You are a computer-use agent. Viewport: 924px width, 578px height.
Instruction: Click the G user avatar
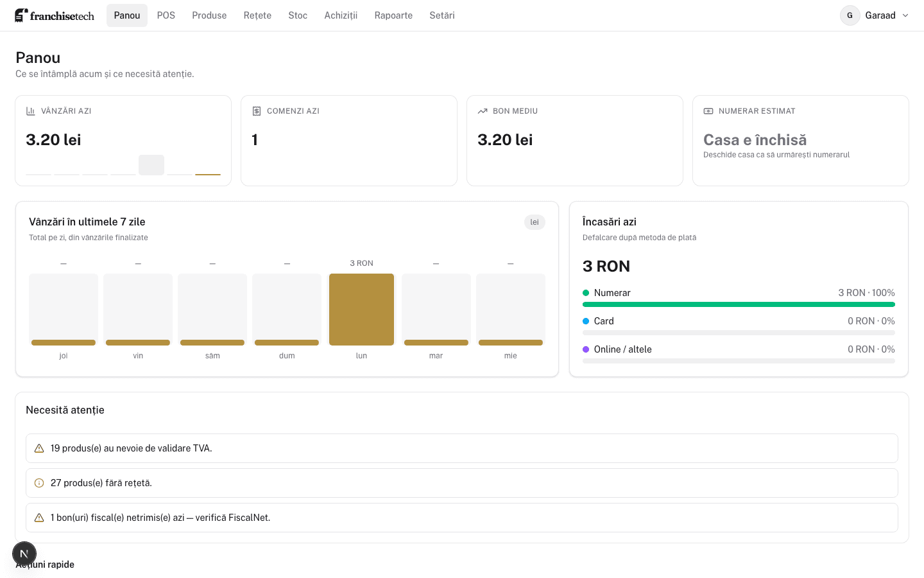tap(850, 15)
